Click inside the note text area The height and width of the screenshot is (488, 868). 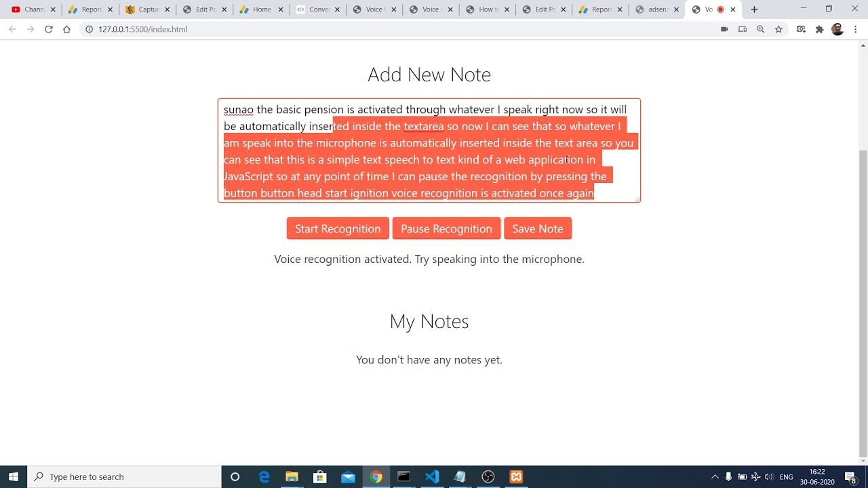coord(429,150)
